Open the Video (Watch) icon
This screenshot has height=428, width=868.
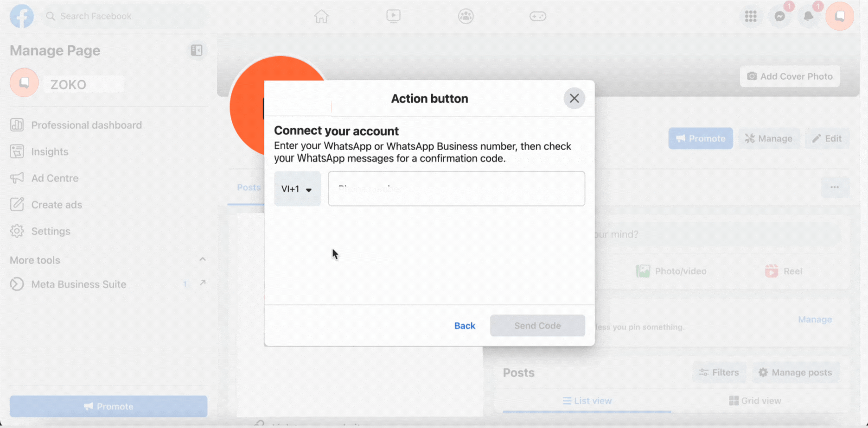393,16
